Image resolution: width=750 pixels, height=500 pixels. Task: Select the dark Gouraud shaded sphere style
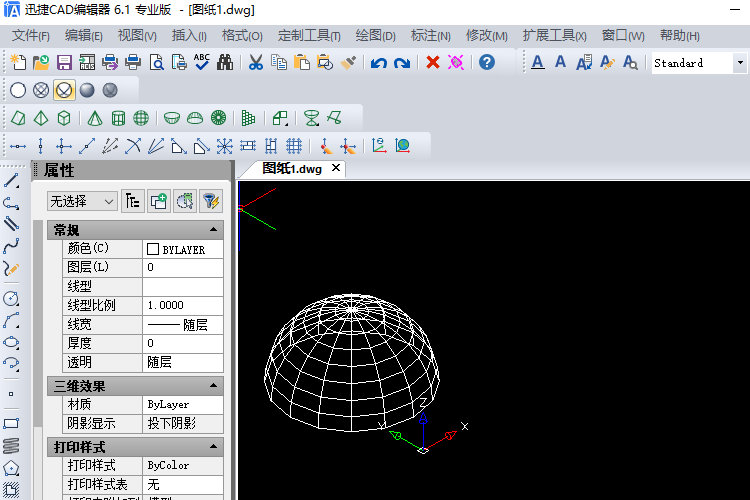[x=110, y=90]
